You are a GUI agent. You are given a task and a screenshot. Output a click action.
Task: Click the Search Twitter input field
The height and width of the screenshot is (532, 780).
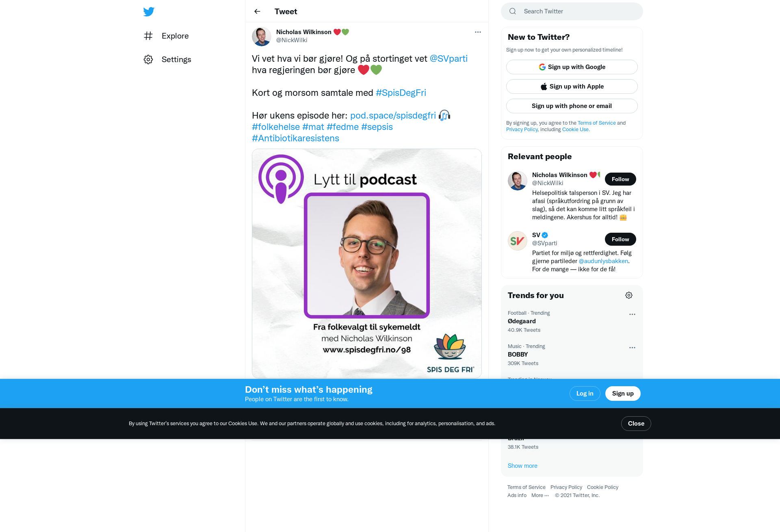coord(572,11)
